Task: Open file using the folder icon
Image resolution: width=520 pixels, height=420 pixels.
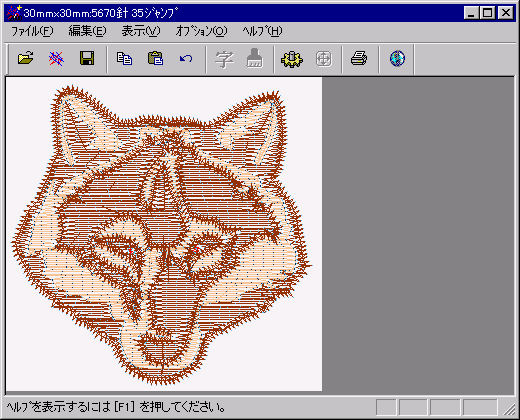Action: click(x=25, y=59)
